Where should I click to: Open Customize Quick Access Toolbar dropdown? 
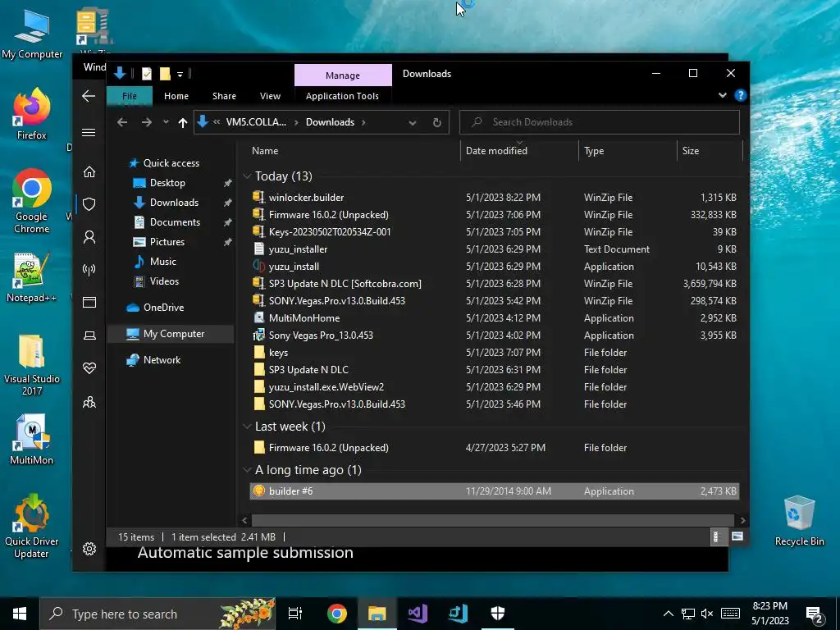pos(180,75)
